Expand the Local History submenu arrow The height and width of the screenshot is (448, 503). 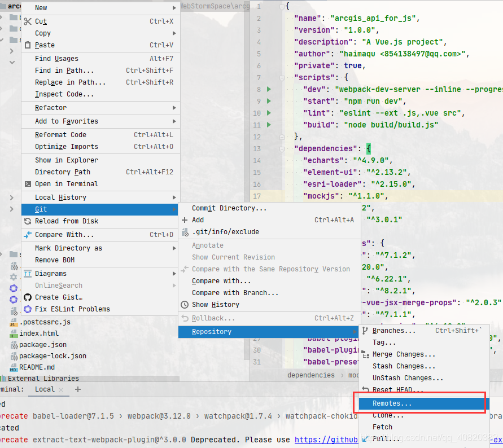click(174, 197)
